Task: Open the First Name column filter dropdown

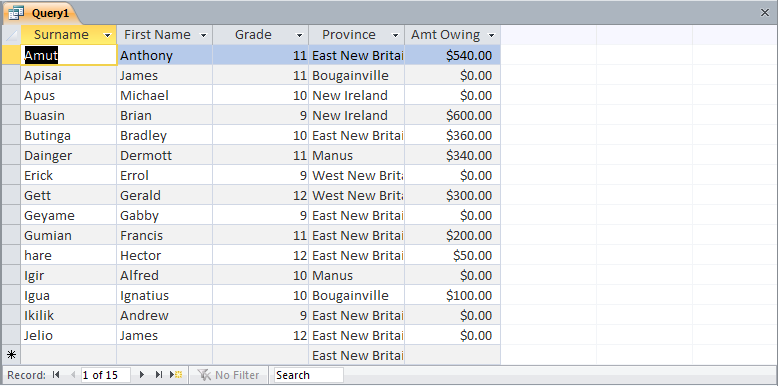Action: pos(203,35)
